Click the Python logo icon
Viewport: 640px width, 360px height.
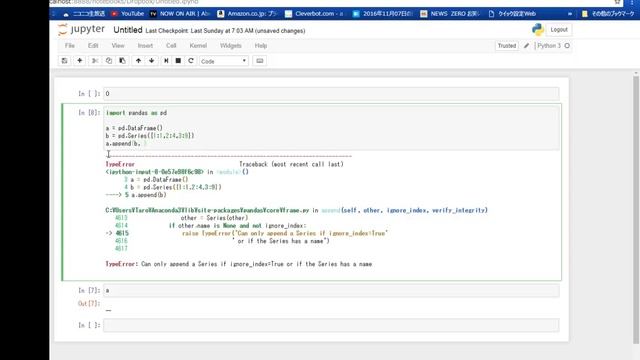(538, 29)
